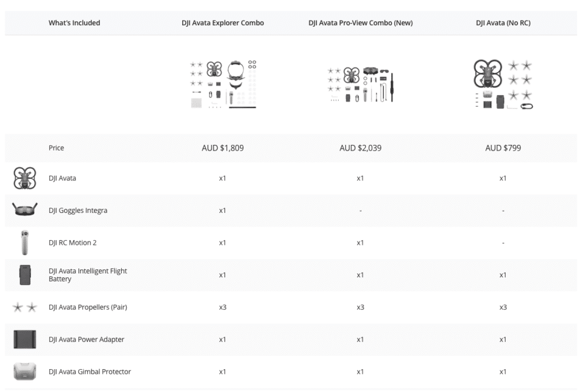Screen dimensions: 585x392
Task: Click the DJI Avata Gimbal Protector label
Action: click(90, 371)
